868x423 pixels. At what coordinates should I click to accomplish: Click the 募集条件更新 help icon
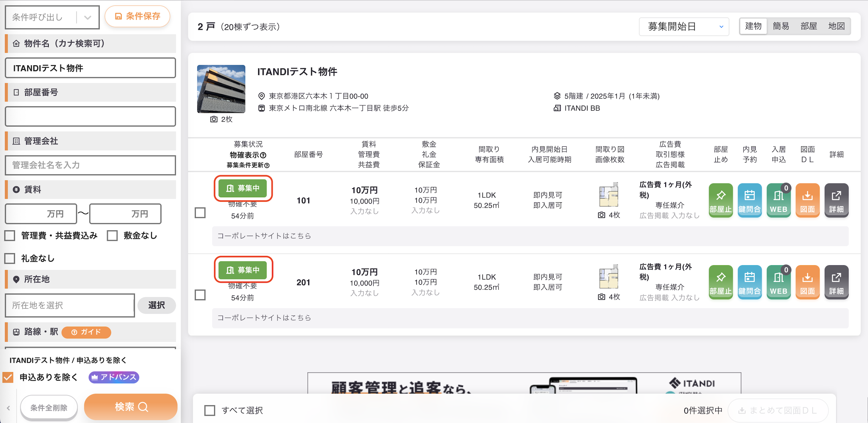(267, 165)
